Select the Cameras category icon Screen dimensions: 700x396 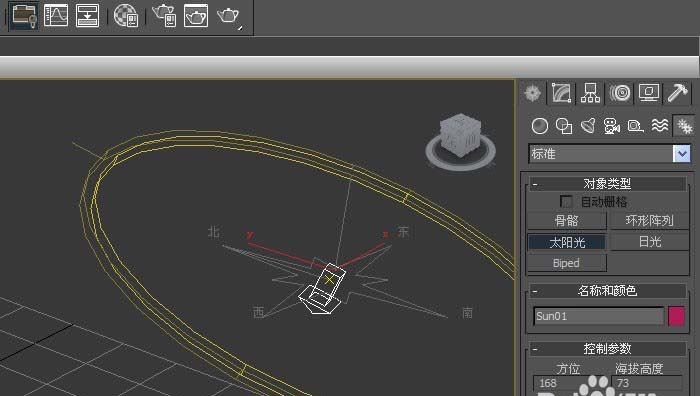click(612, 126)
